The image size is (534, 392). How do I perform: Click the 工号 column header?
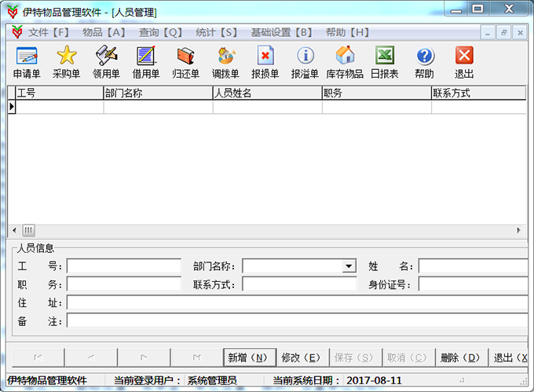pyautogui.click(x=59, y=93)
